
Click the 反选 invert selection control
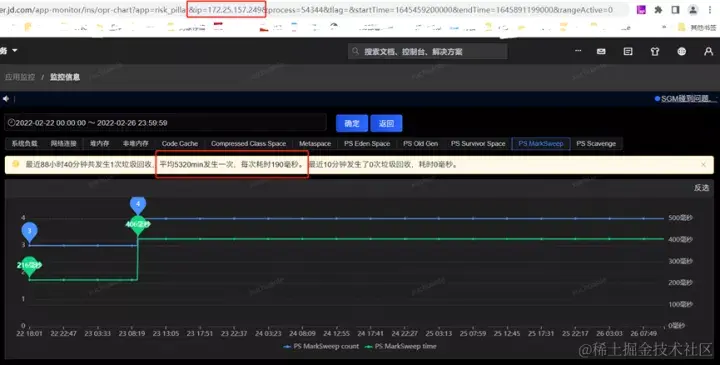(x=701, y=188)
